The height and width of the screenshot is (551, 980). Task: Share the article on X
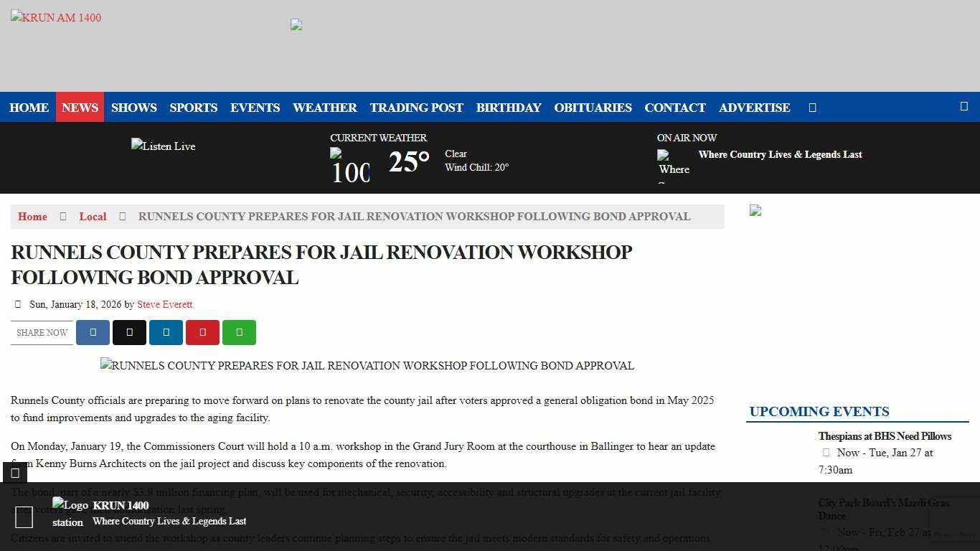click(129, 332)
